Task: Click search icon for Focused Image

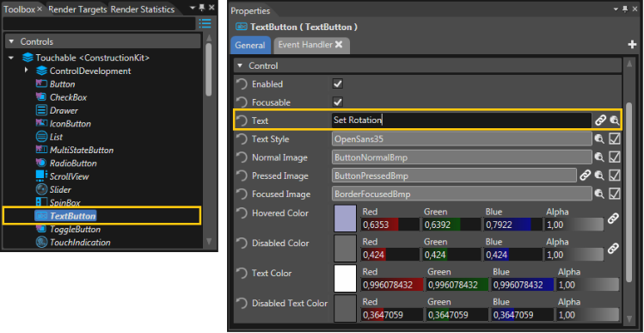Action: (x=599, y=194)
